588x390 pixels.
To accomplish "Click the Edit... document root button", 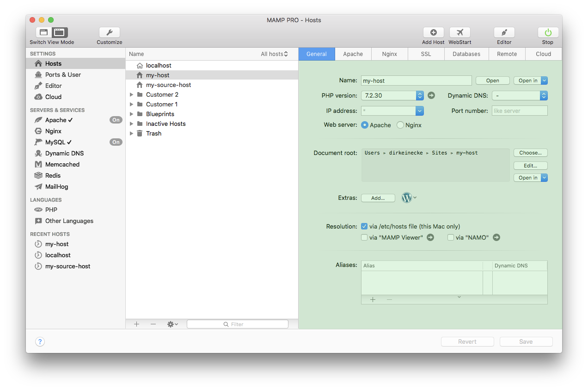I will tap(531, 166).
